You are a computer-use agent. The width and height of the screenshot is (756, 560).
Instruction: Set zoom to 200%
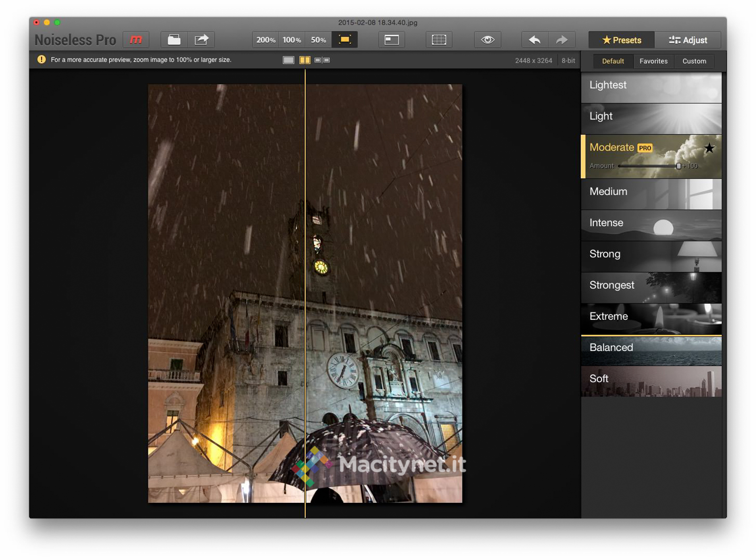pos(266,40)
